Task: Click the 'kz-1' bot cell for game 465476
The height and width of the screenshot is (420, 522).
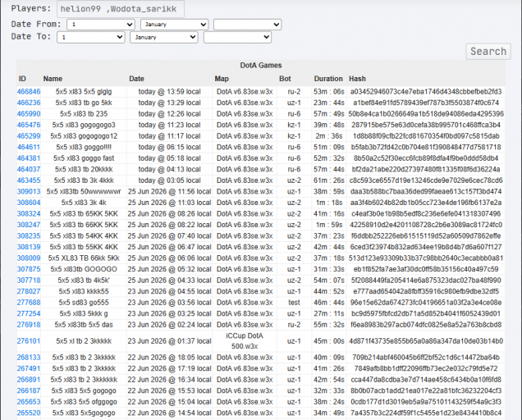Action: coord(294,126)
